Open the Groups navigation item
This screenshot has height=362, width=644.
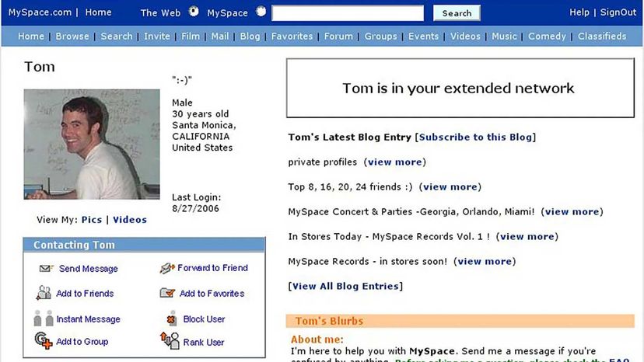(x=381, y=36)
